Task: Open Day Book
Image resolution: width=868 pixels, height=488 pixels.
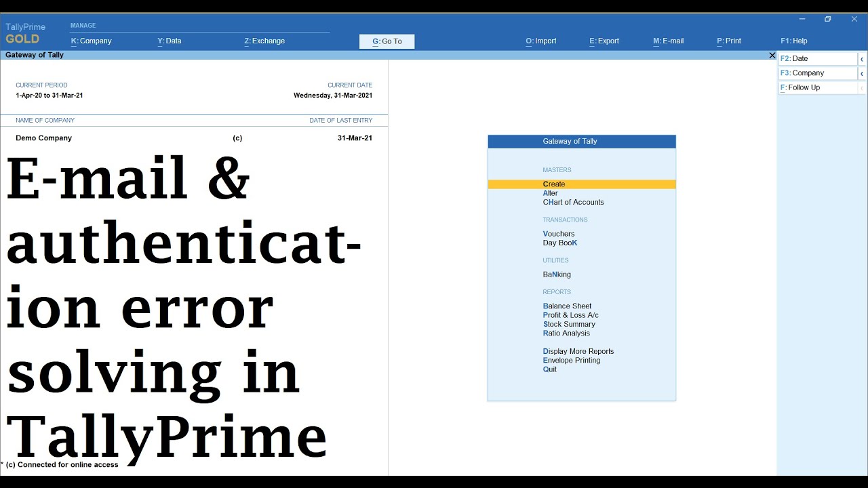Action: click(x=560, y=243)
